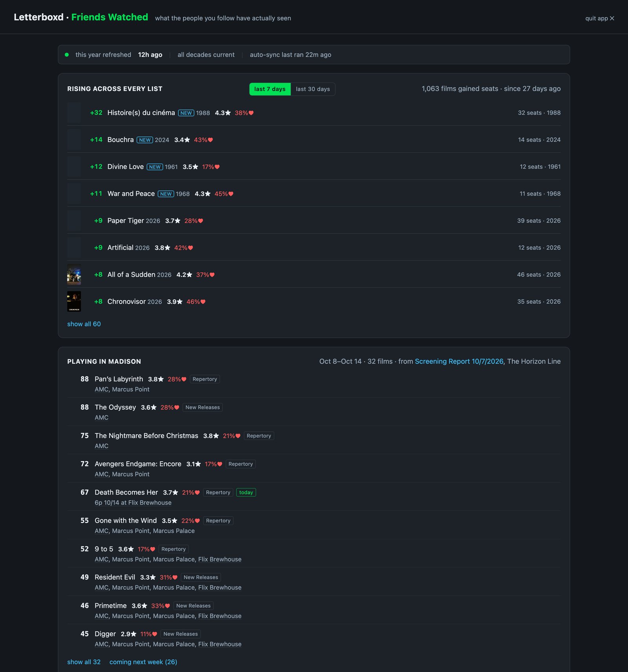
Task: Open the Screening Report 10/7/2026 link
Action: pos(459,361)
